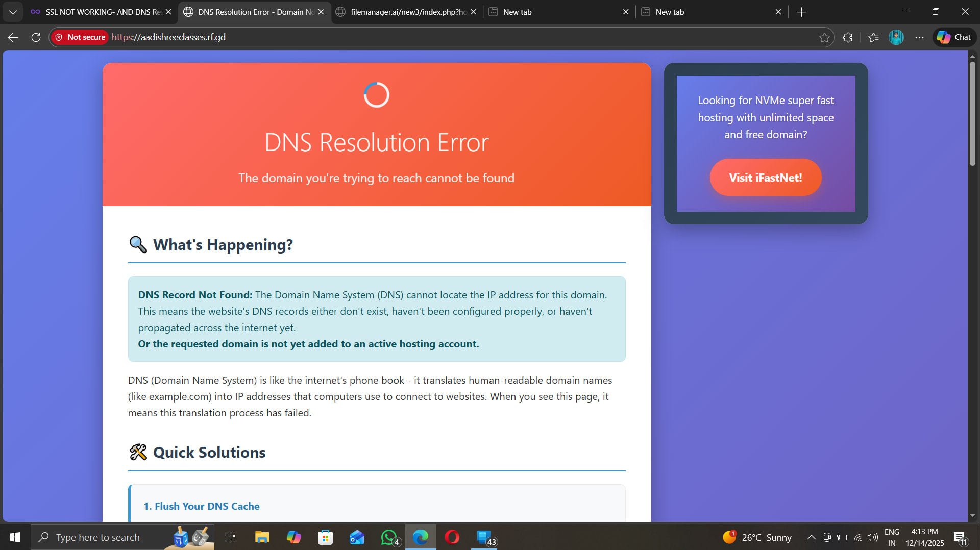Open Settings and more ellipsis menu
980x550 pixels.
(919, 37)
